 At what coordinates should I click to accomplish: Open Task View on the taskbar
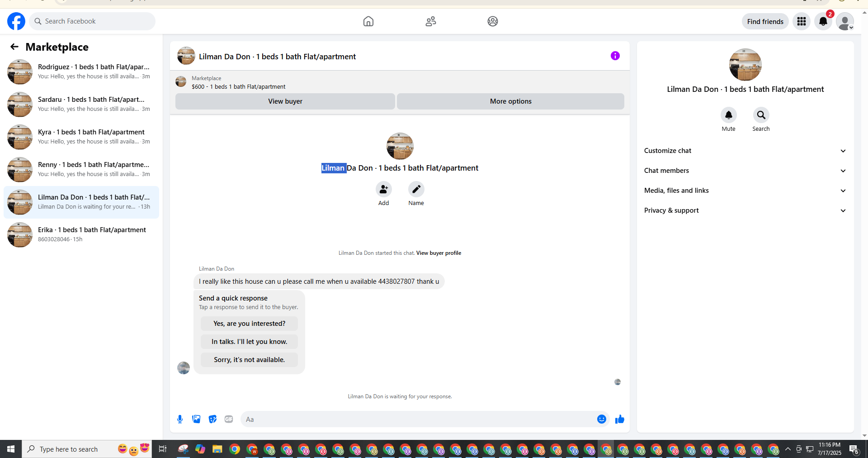(x=162, y=449)
